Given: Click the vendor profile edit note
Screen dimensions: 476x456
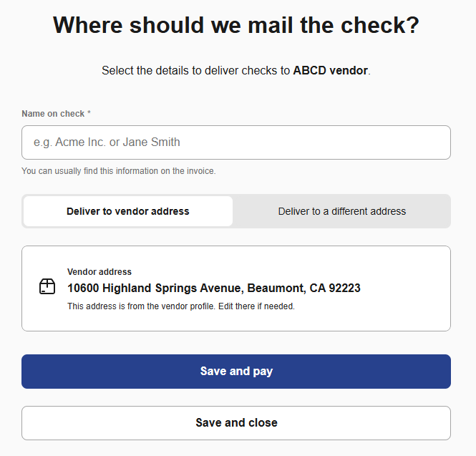Looking at the screenshot, I should pos(180,306).
